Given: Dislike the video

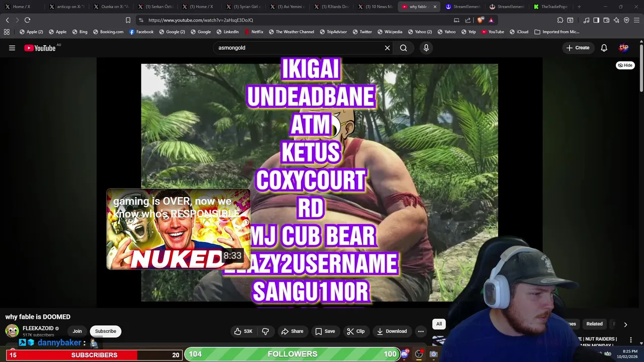Looking at the screenshot, I should click(x=265, y=331).
